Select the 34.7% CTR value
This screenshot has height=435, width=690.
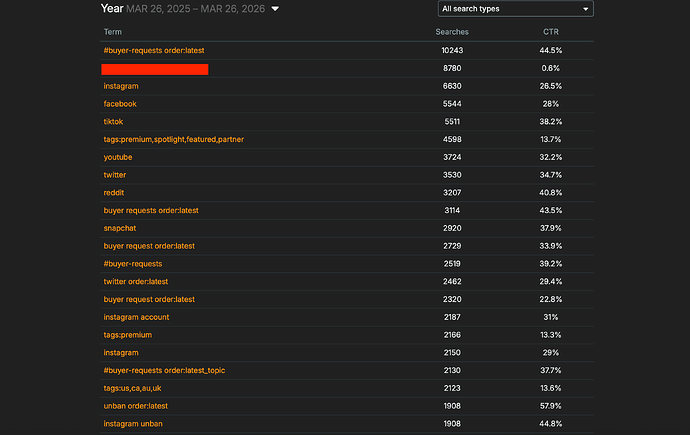click(551, 175)
